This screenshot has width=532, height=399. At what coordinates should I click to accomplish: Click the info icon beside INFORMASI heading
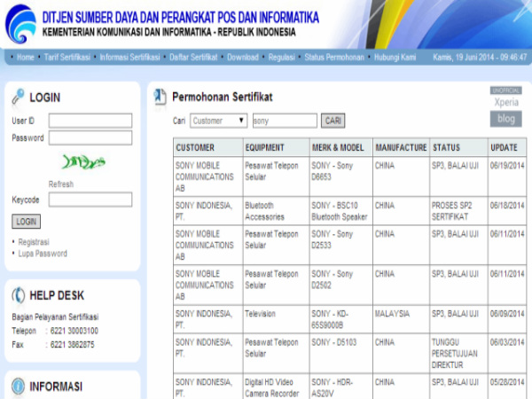pos(18,386)
